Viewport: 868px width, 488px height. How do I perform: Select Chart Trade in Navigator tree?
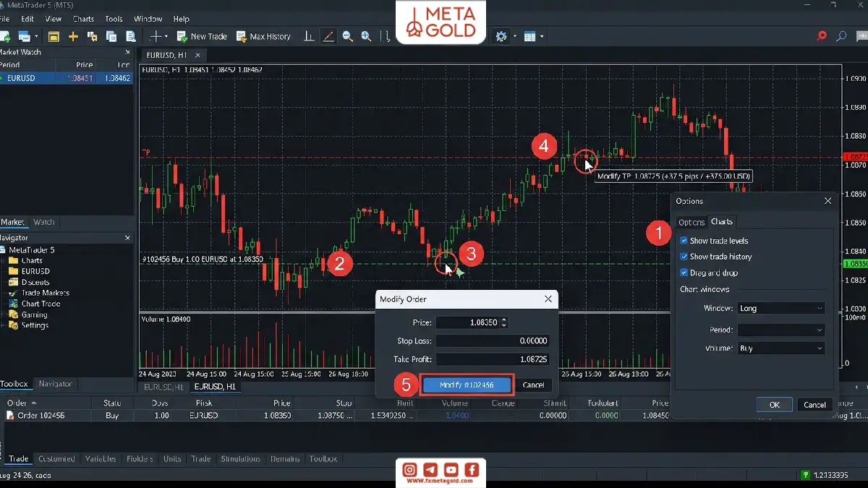[35, 304]
